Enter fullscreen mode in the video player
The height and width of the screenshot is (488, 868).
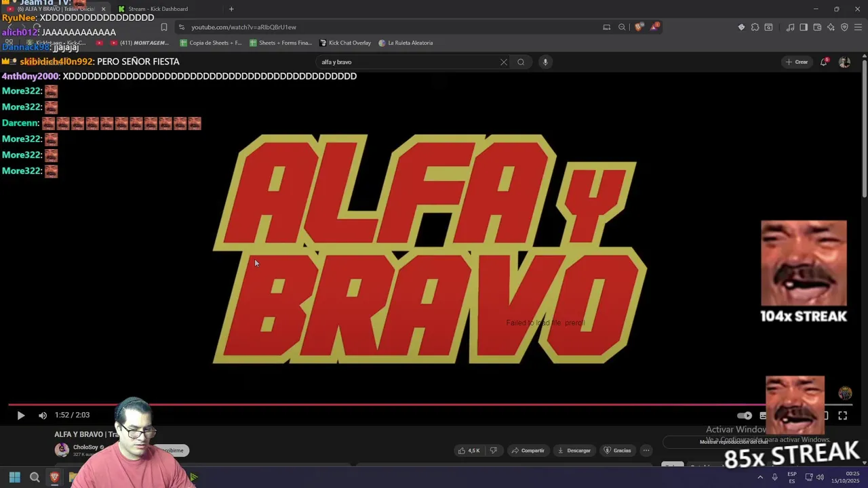(x=842, y=415)
